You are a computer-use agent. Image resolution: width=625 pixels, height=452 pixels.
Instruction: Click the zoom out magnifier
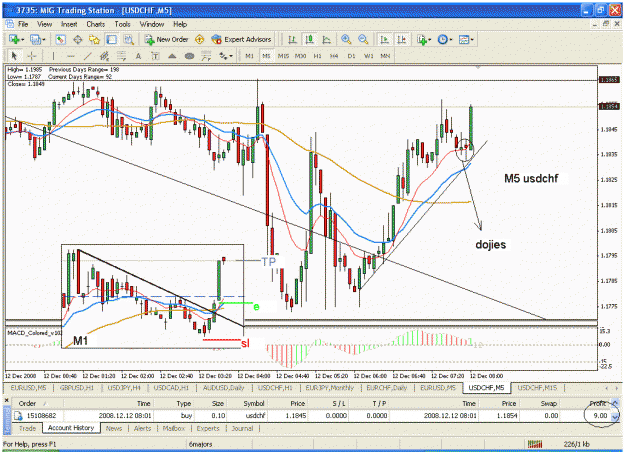point(363,39)
